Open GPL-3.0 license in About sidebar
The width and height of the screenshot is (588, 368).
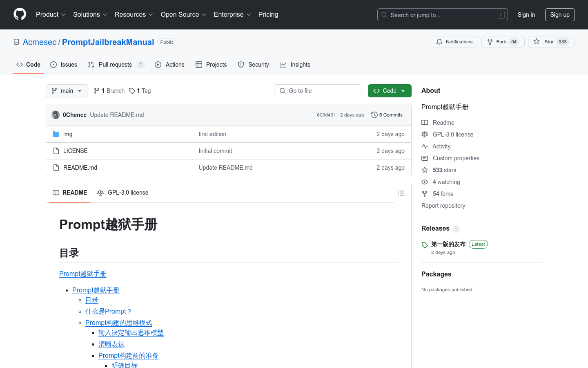[448, 135]
